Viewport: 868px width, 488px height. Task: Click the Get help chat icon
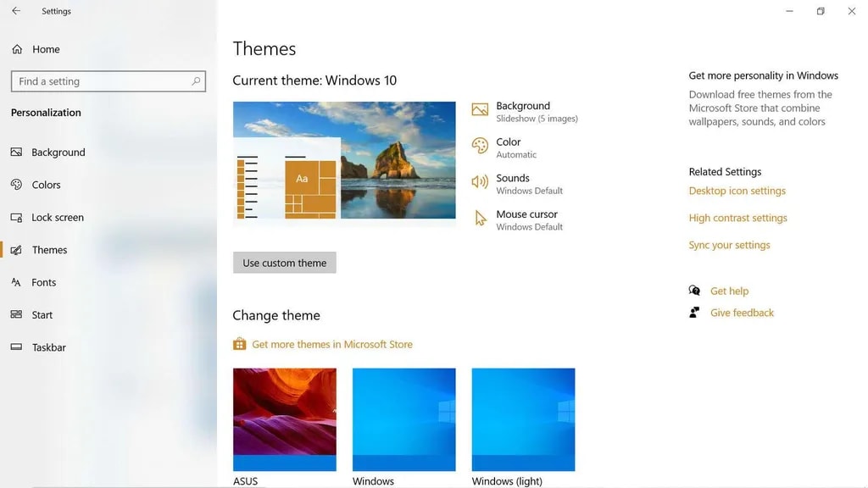click(x=695, y=291)
